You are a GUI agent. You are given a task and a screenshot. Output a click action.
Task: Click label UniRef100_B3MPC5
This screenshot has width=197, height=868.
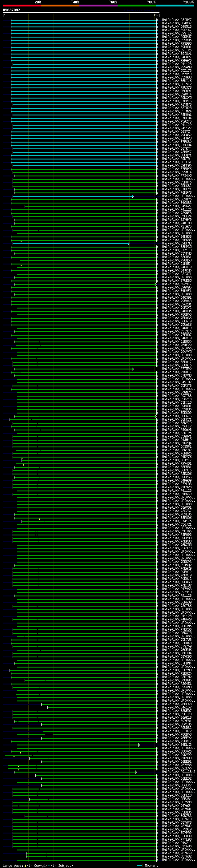[x=177, y=247]
